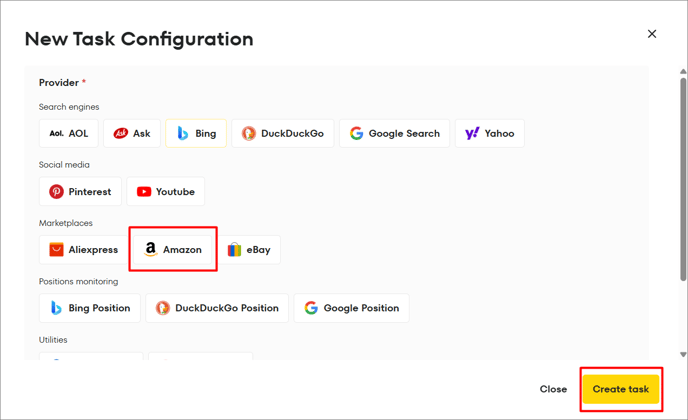Click the vertical scrollbar thumb
The image size is (688, 420).
click(683, 179)
